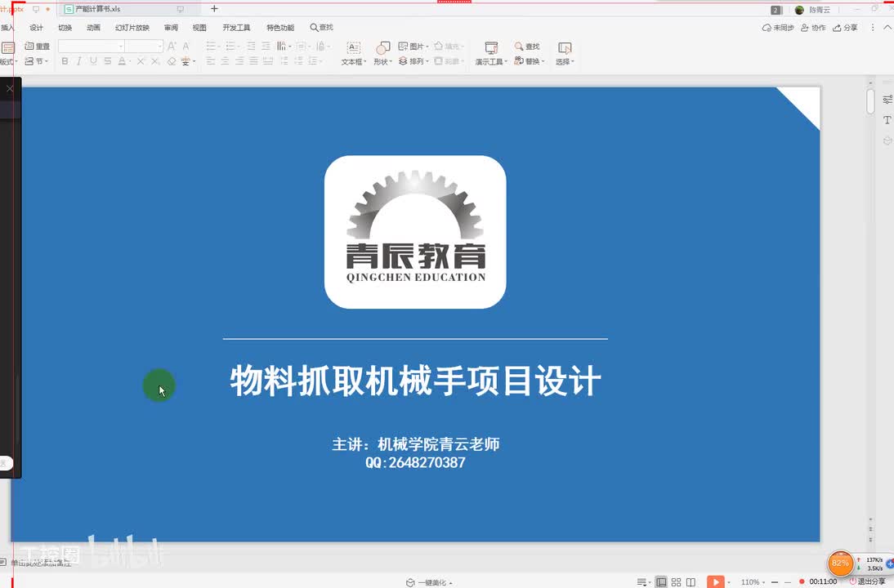The width and height of the screenshot is (894, 588).
Task: Center align text
Action: point(226,61)
